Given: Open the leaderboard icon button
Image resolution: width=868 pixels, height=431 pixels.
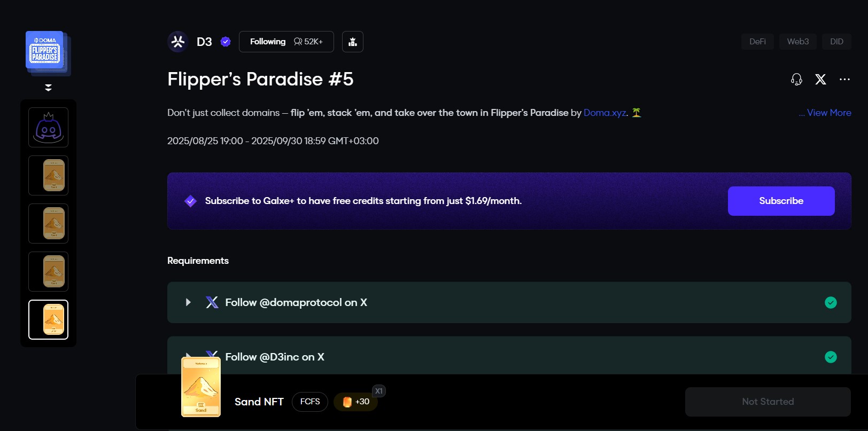Looking at the screenshot, I should pyautogui.click(x=353, y=42).
